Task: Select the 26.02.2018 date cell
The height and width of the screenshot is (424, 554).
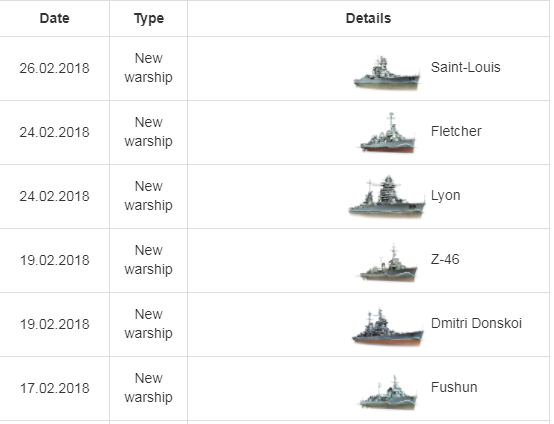Action: [54, 68]
